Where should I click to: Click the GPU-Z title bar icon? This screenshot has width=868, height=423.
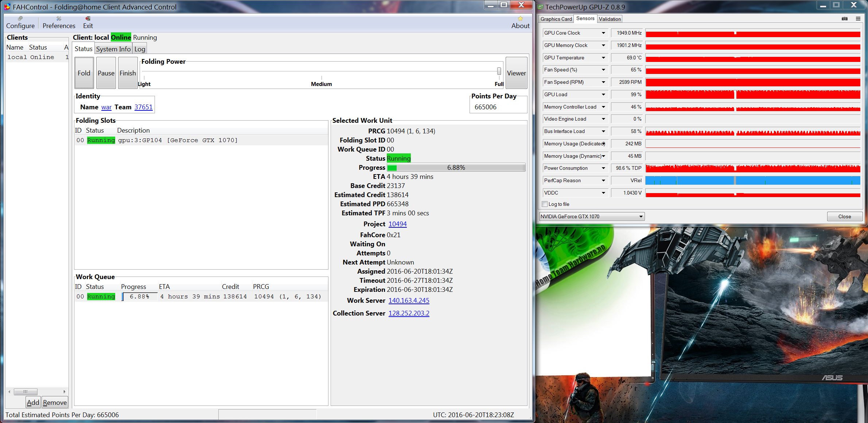[x=540, y=7]
